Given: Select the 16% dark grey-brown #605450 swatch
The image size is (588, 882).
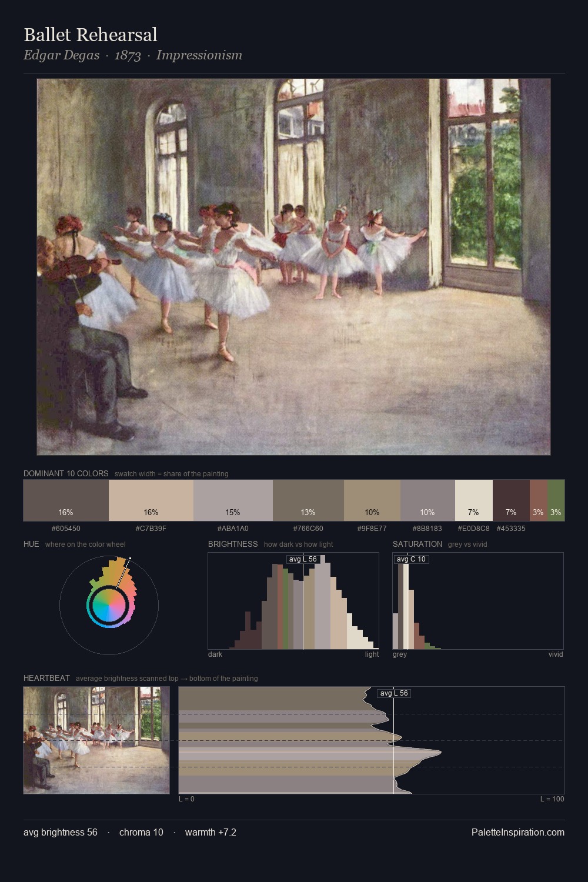Looking at the screenshot, I should pyautogui.click(x=66, y=500).
